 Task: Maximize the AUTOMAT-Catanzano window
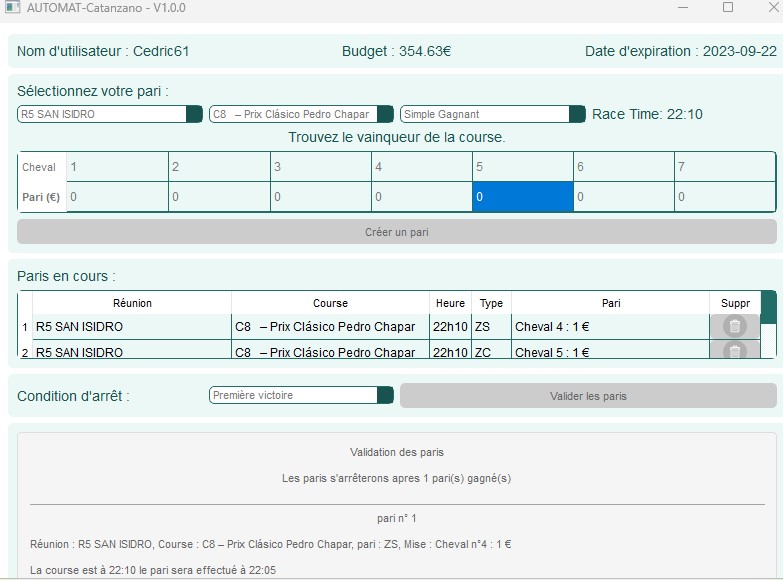click(728, 7)
